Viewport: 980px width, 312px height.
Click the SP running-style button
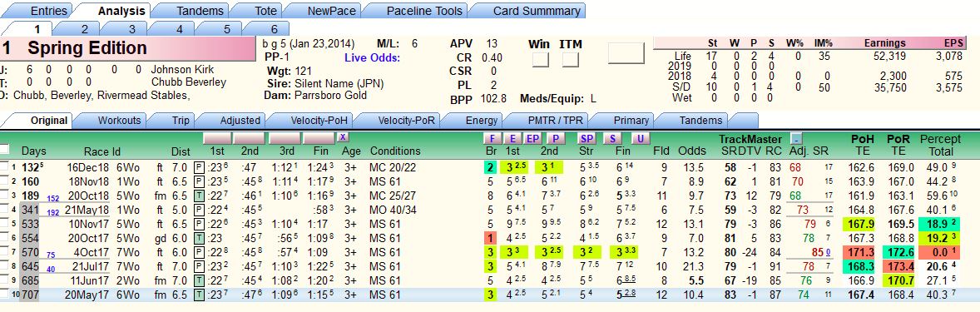coord(587,138)
